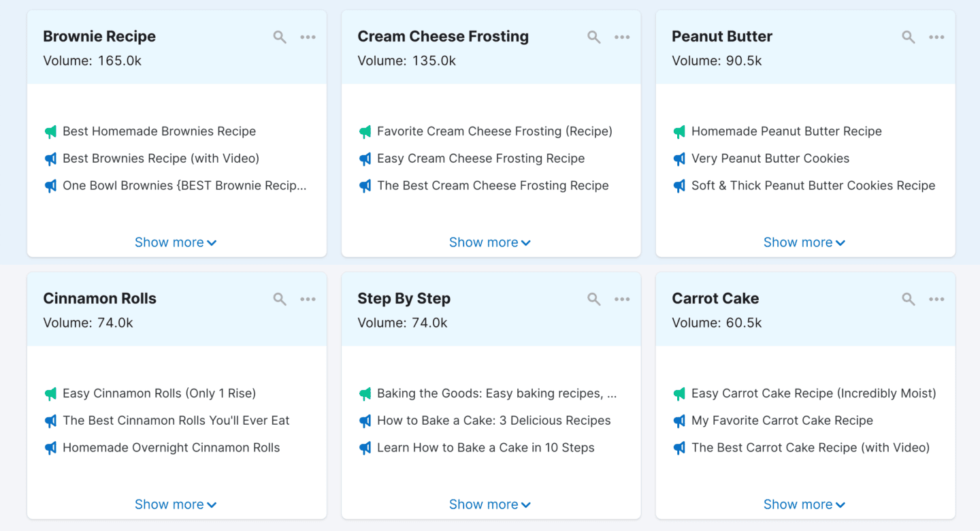Click the Volume 74.0k stat on Step By Step
Image resolution: width=980 pixels, height=531 pixels.
tap(403, 323)
